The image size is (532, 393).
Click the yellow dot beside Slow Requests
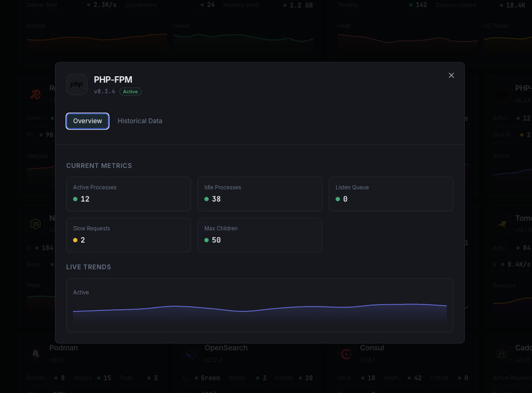point(75,240)
